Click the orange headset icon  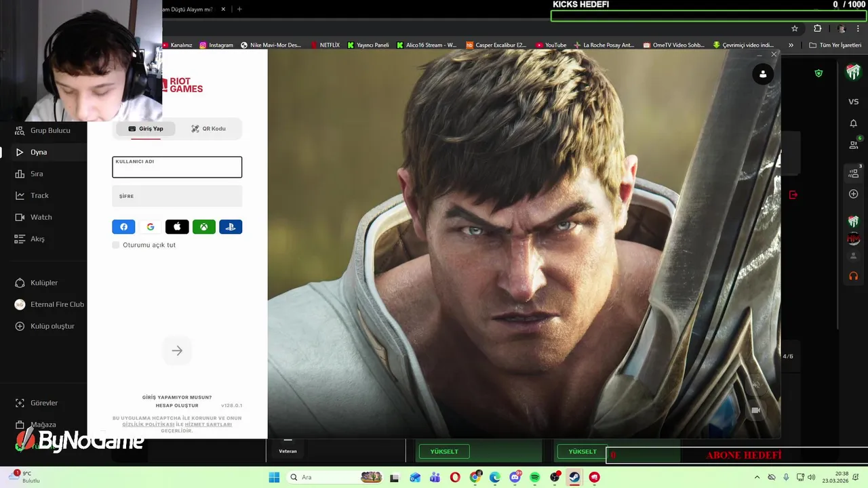coord(854,276)
